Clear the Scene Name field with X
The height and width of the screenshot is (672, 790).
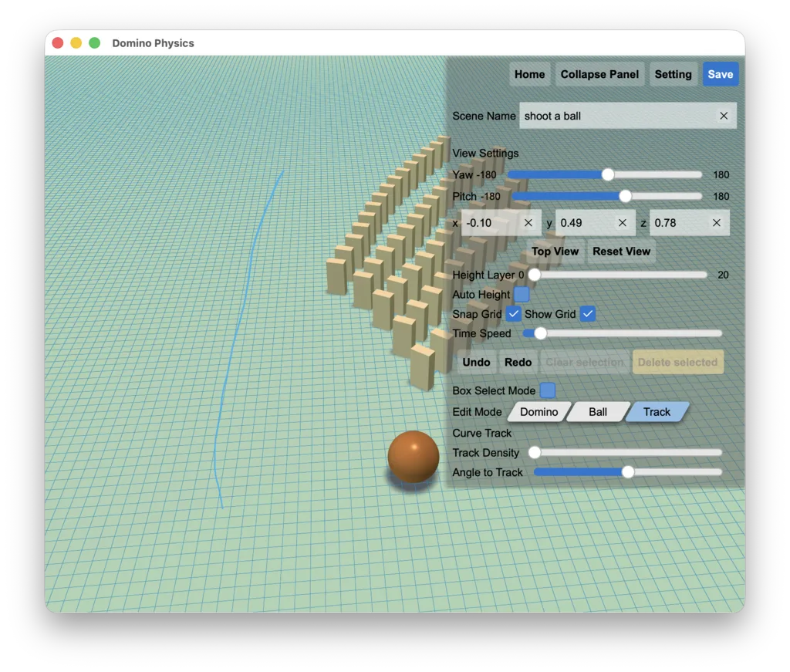pos(724,116)
